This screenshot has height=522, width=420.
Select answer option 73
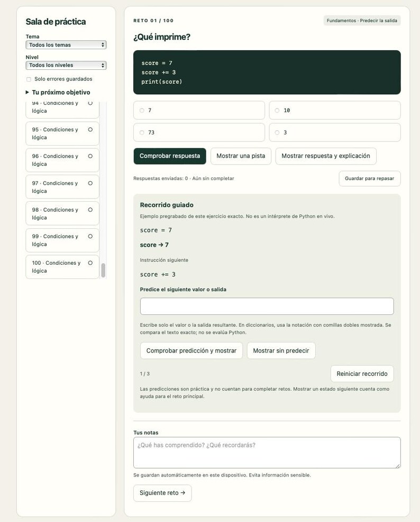click(x=199, y=132)
